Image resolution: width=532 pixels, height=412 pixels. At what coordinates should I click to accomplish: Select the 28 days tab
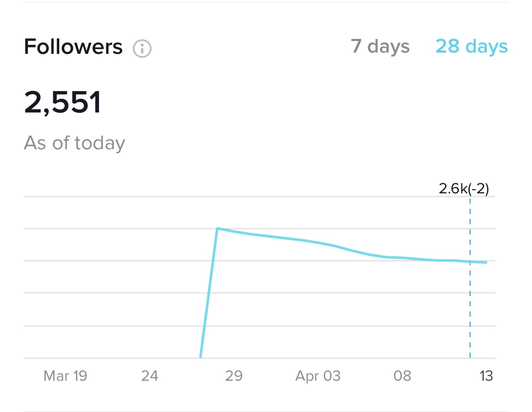[x=472, y=47]
